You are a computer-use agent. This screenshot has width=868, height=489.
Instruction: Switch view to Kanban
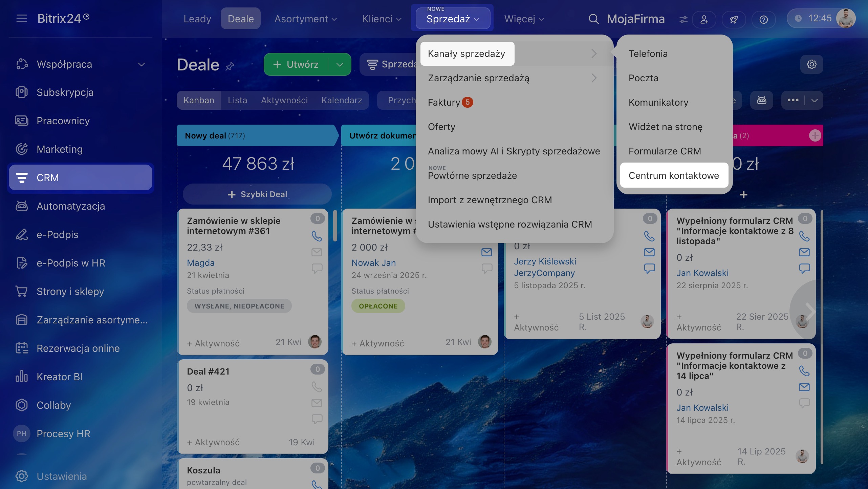[199, 100]
